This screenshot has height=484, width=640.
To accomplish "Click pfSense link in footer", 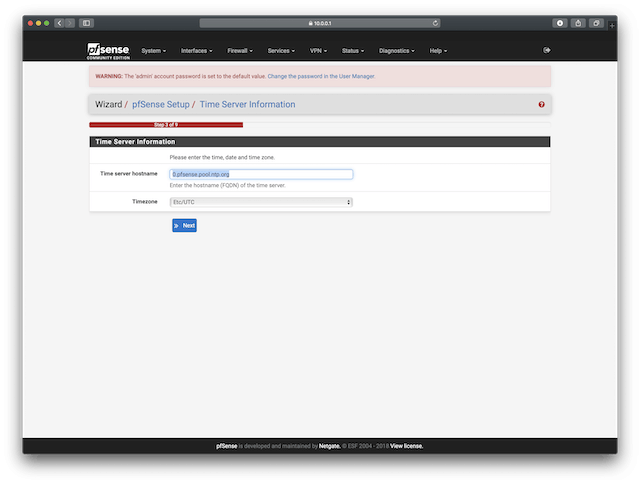I will 227,446.
